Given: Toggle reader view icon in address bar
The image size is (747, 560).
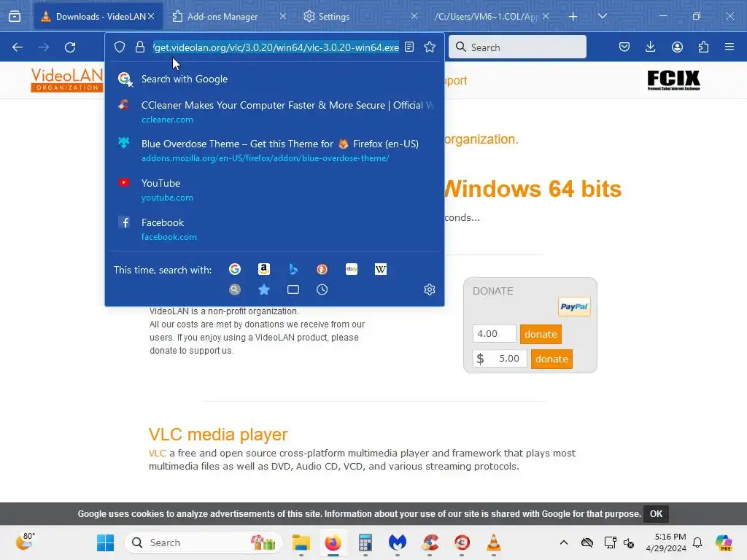Looking at the screenshot, I should coord(409,47).
